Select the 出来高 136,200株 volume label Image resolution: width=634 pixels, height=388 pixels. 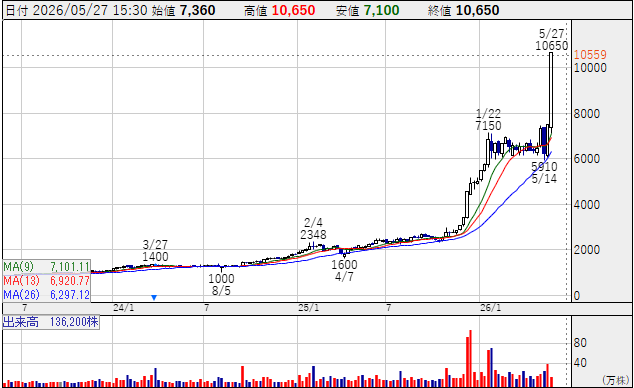coord(51,322)
